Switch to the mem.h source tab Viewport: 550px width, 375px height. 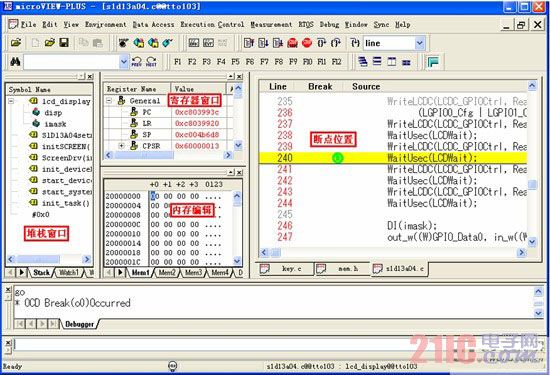[342, 269]
